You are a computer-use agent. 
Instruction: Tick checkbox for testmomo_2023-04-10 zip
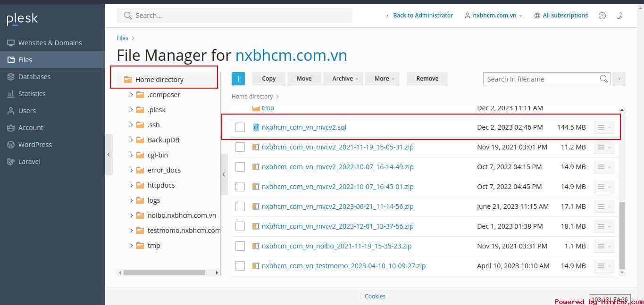tap(240, 266)
